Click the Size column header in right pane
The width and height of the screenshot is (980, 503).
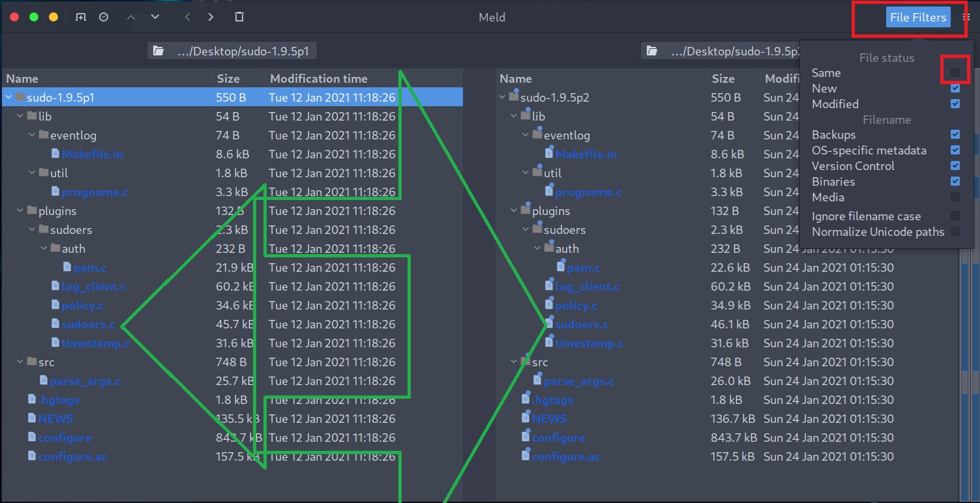722,79
